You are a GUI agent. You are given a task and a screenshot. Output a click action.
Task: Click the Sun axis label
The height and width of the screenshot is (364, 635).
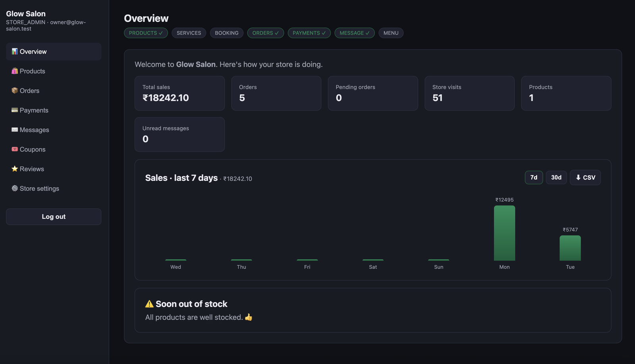(439, 267)
